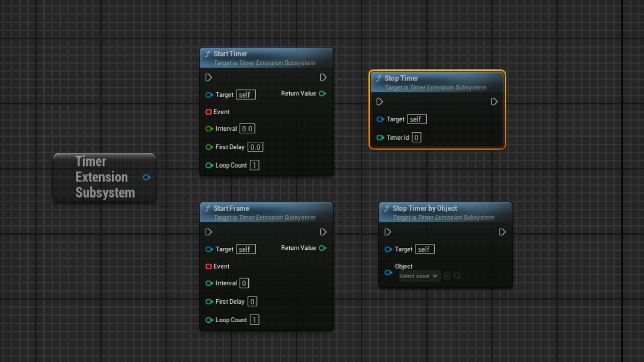Edit Start Timer Interval value field
The image size is (644, 362).
click(247, 129)
